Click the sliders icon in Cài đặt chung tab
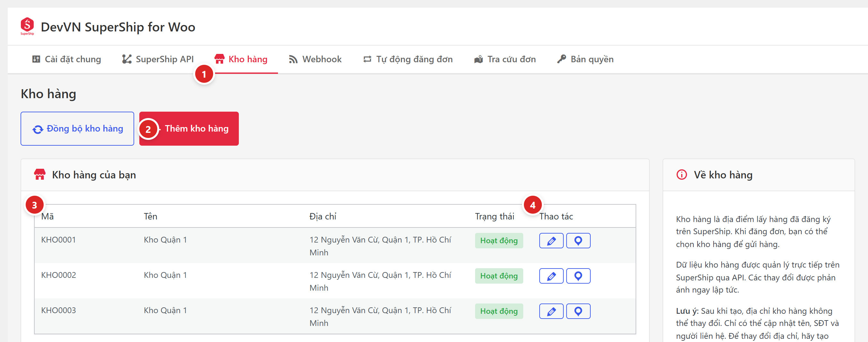This screenshot has width=868, height=342. [36, 59]
